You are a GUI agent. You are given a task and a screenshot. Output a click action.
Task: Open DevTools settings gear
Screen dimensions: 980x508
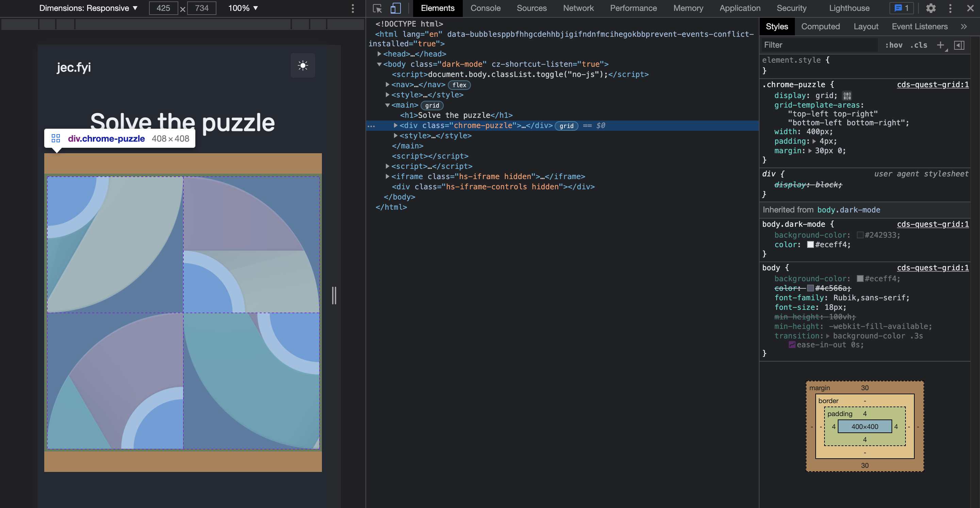coord(931,8)
